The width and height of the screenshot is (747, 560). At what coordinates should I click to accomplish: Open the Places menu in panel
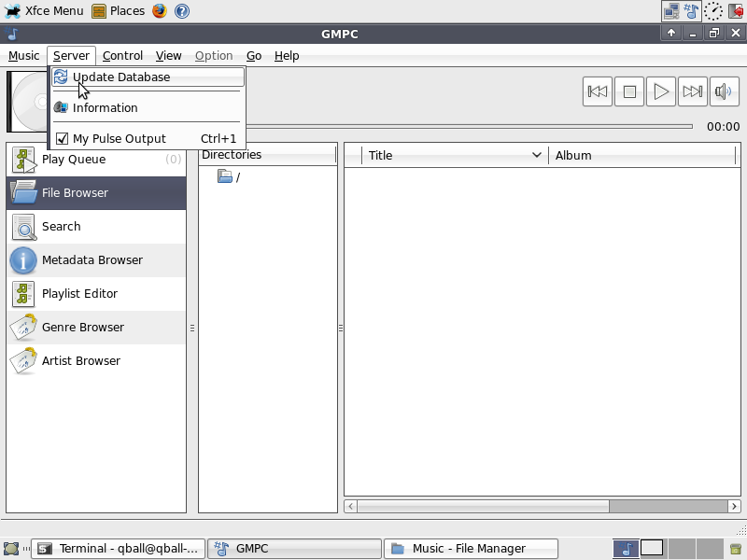[119, 10]
